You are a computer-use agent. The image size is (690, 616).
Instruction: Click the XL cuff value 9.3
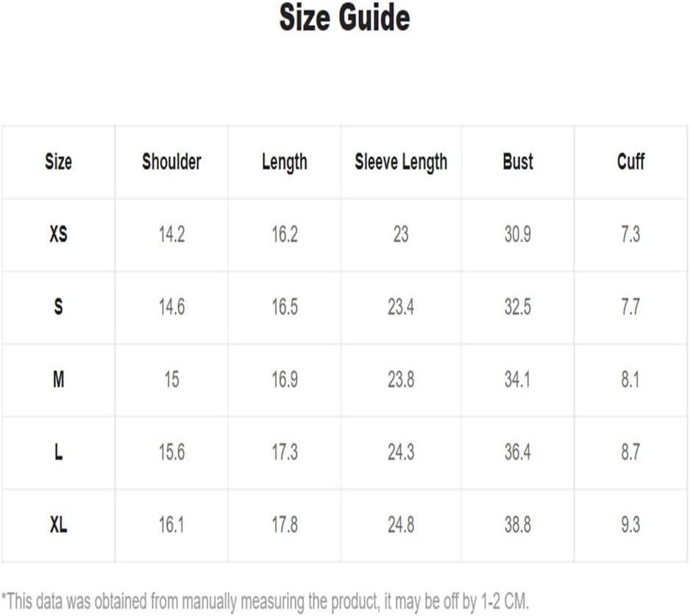630,525
